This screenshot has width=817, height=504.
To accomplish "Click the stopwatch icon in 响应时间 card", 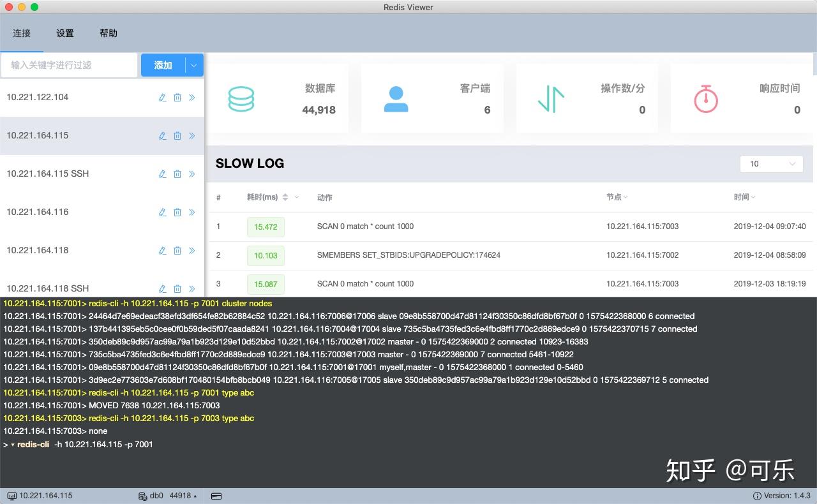I will coord(706,99).
